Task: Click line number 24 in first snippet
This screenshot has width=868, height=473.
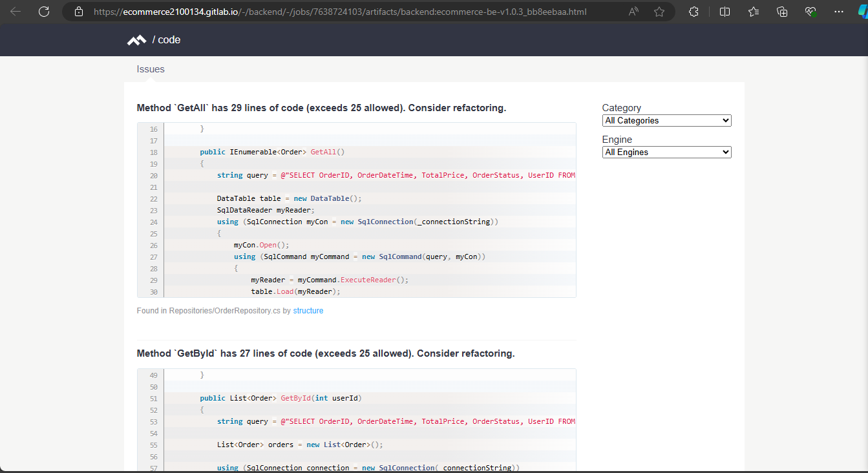Action: click(x=153, y=222)
